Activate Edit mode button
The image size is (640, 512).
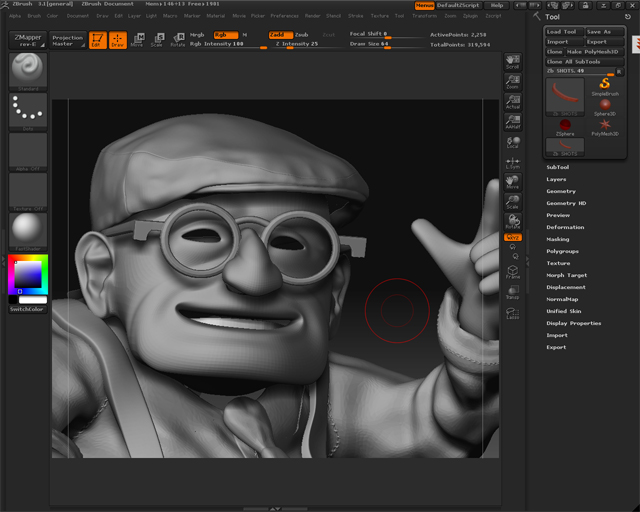coord(97,40)
